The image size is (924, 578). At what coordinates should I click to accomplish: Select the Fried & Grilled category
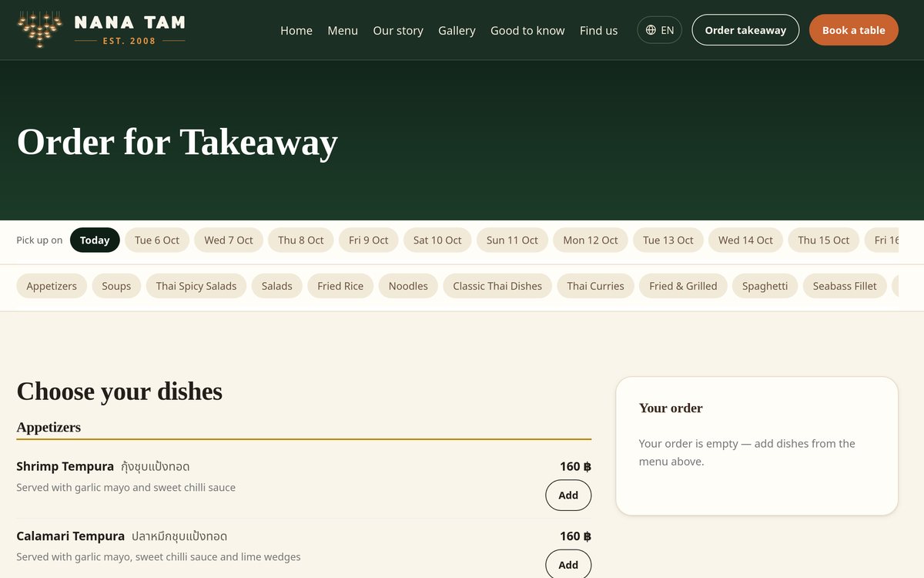(683, 286)
